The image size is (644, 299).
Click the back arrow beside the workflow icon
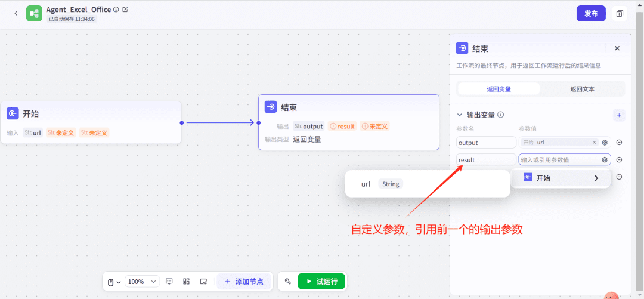16,13
